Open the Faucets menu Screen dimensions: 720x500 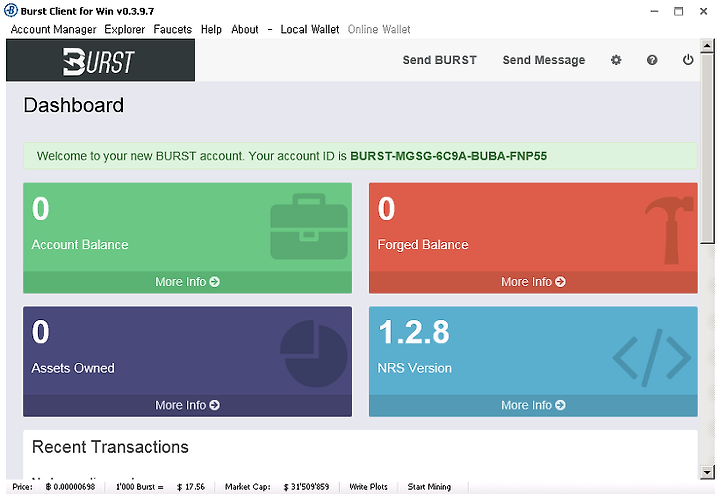pos(173,29)
